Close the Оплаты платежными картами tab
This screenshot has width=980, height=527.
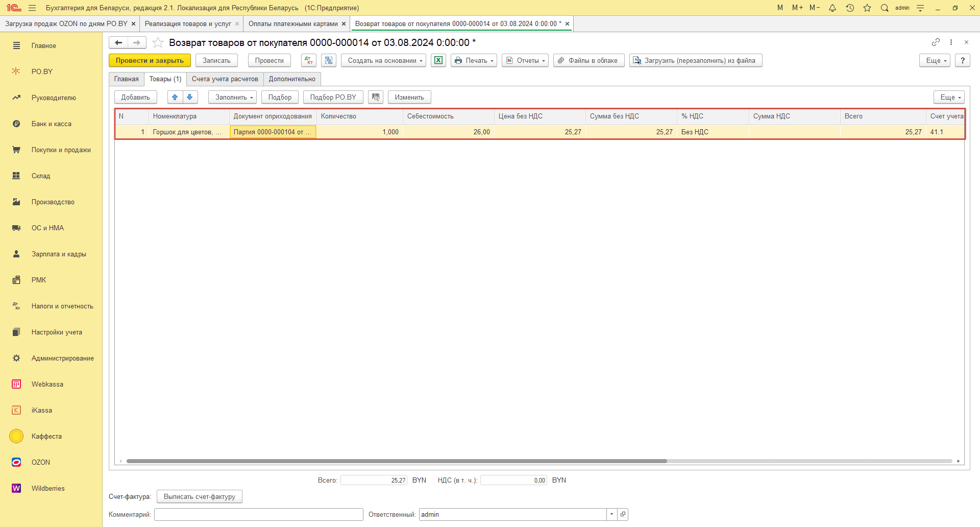pos(344,24)
